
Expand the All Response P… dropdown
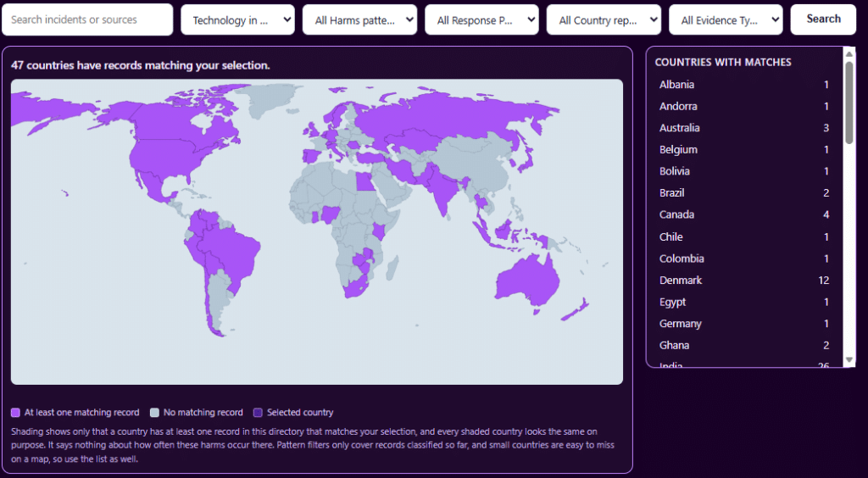point(481,20)
